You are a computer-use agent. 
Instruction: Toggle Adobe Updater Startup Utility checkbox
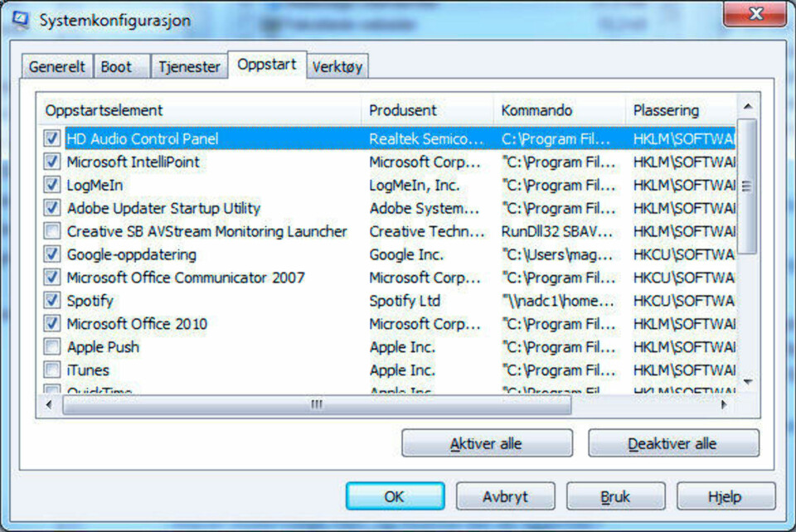51,208
